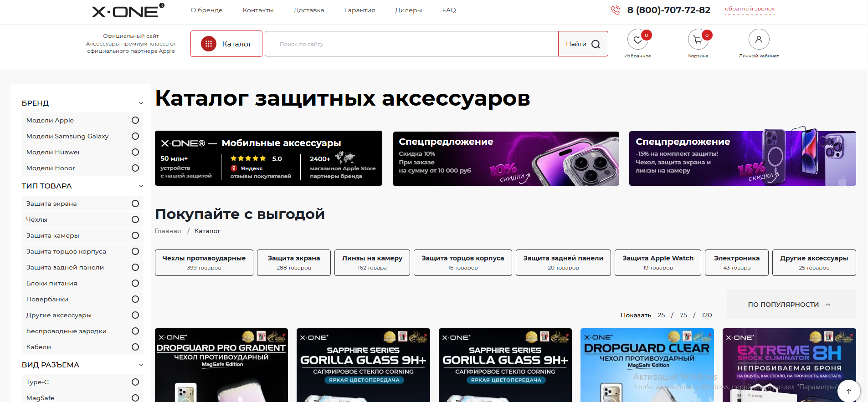Open Dropguard Pro Gradient product card

[x=221, y=365]
